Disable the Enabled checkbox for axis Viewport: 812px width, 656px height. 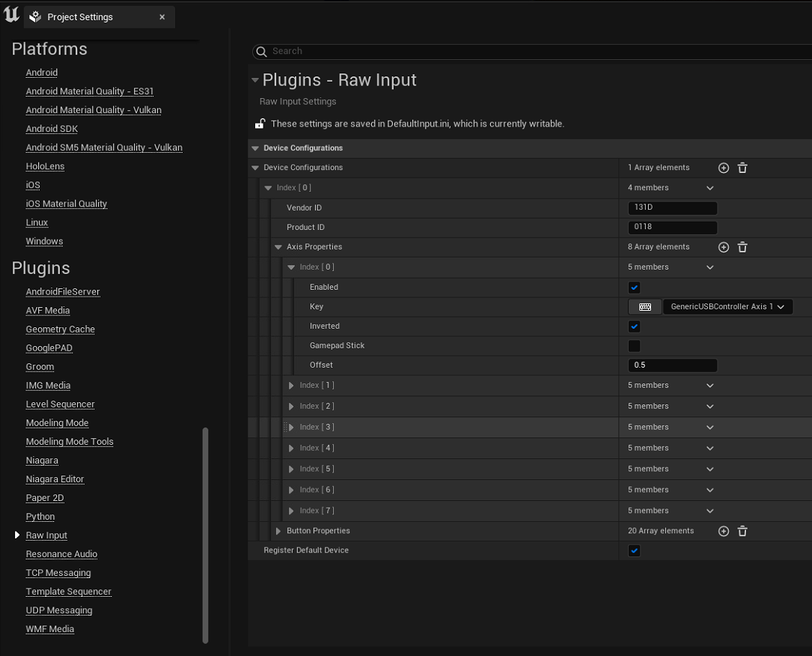click(634, 288)
